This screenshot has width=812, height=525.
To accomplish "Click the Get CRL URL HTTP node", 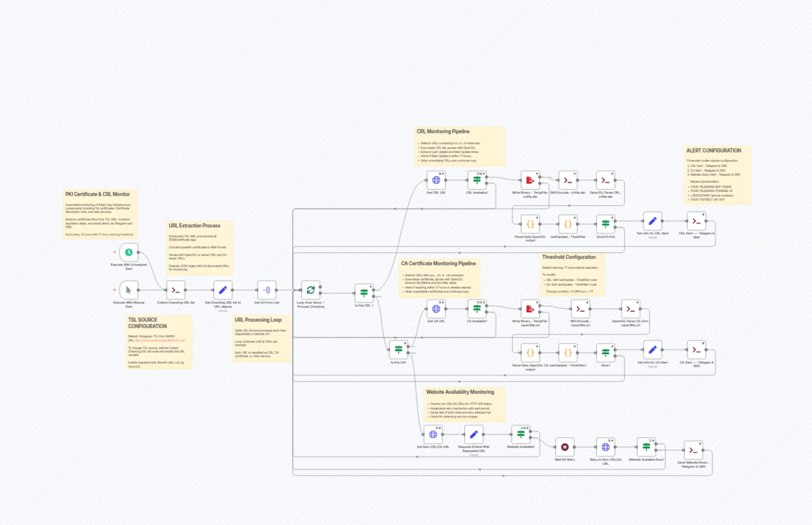I will pos(436,181).
